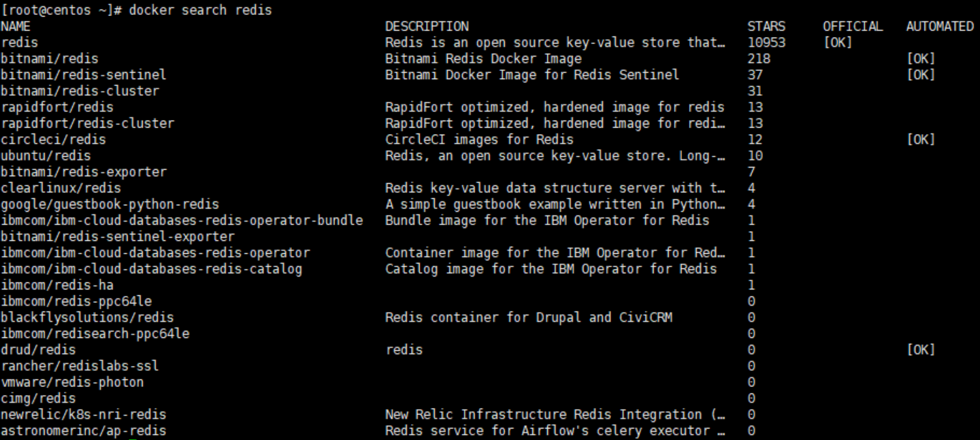
Task: Select the OFFICIAL column header
Action: (x=853, y=26)
